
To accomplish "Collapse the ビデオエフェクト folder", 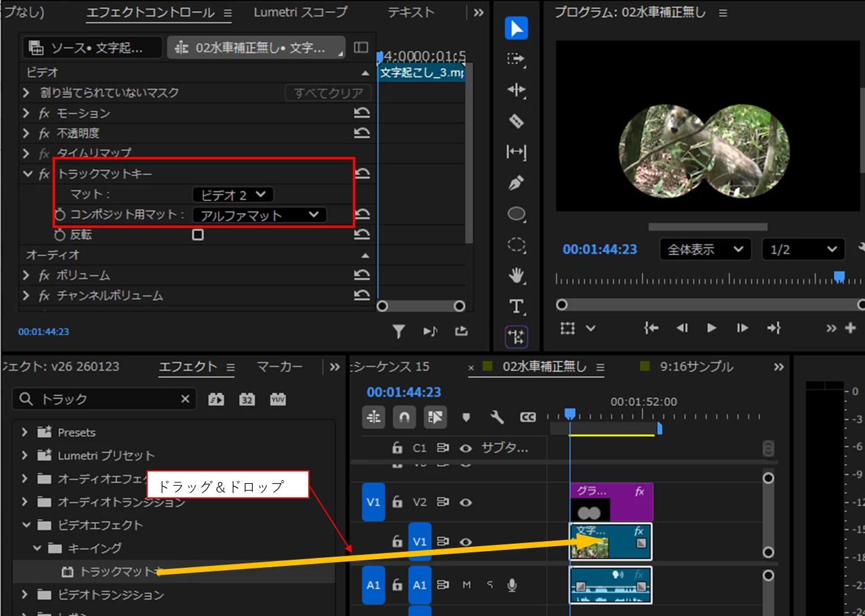I will pyautogui.click(x=26, y=525).
